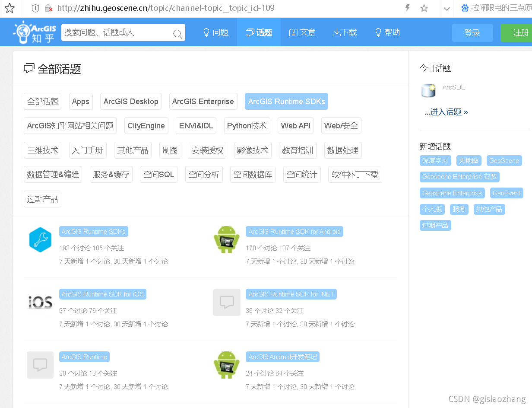Image resolution: width=532 pixels, height=408 pixels.
Task: Select the 服务&缓存 category filter
Action: click(111, 175)
